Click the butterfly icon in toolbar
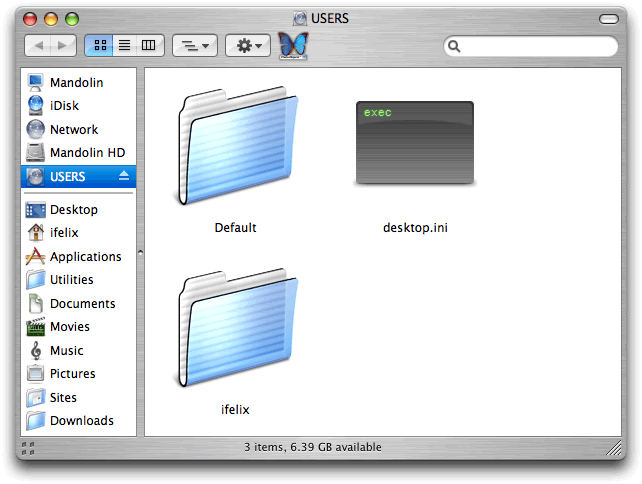Screen dimensions: 642x484 point(292,45)
